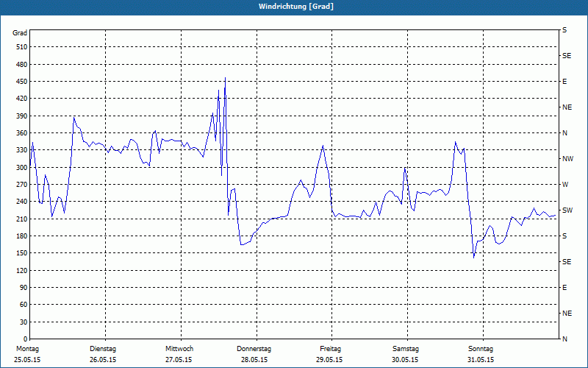Select the y-axis value '420'

[22, 99]
